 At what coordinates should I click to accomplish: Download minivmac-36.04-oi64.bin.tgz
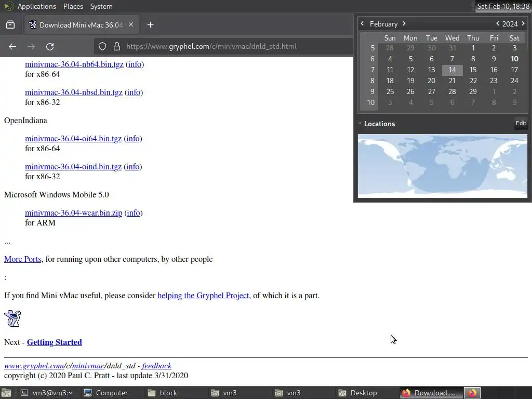coord(73,138)
